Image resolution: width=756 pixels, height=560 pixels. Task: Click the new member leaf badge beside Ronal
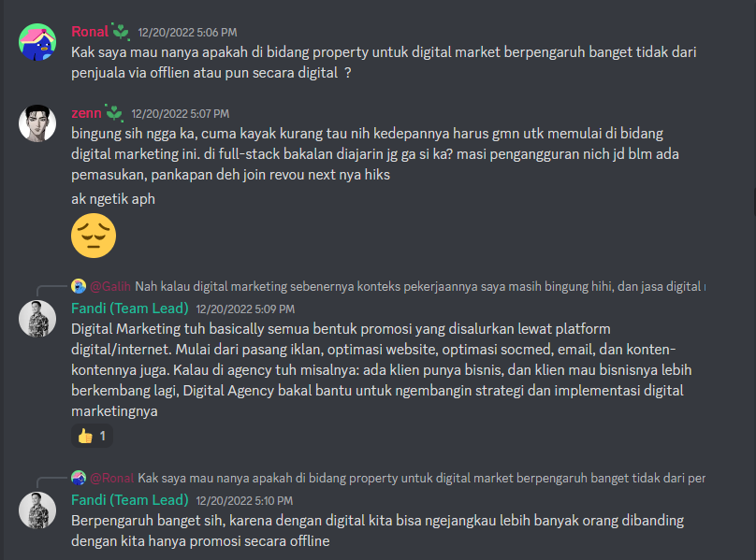pyautogui.click(x=121, y=32)
